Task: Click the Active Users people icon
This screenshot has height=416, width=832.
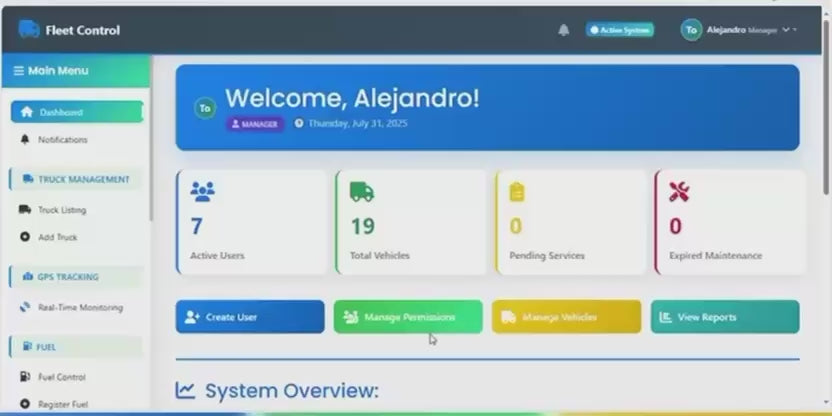Action: click(x=202, y=192)
